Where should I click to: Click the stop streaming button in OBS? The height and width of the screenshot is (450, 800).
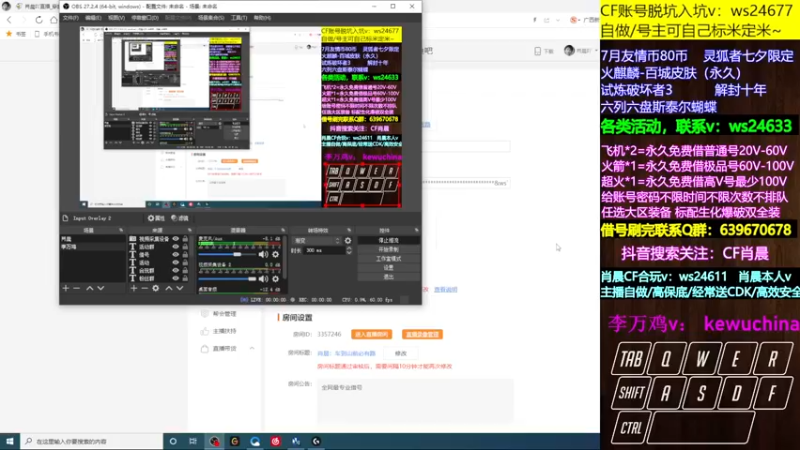[x=389, y=240]
